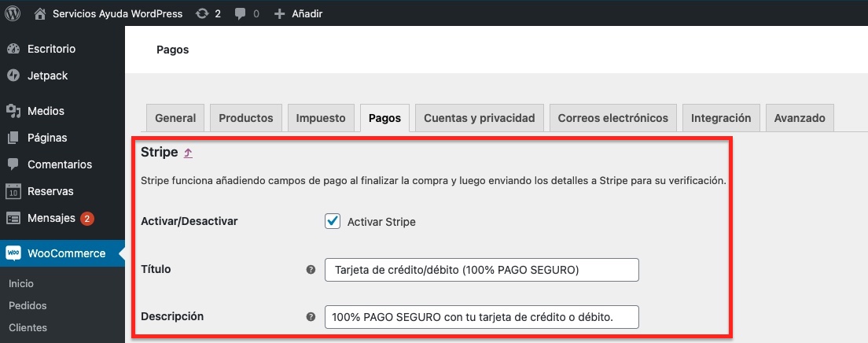
Task: Return to payments via Stripe arrow icon
Action: coord(188,153)
